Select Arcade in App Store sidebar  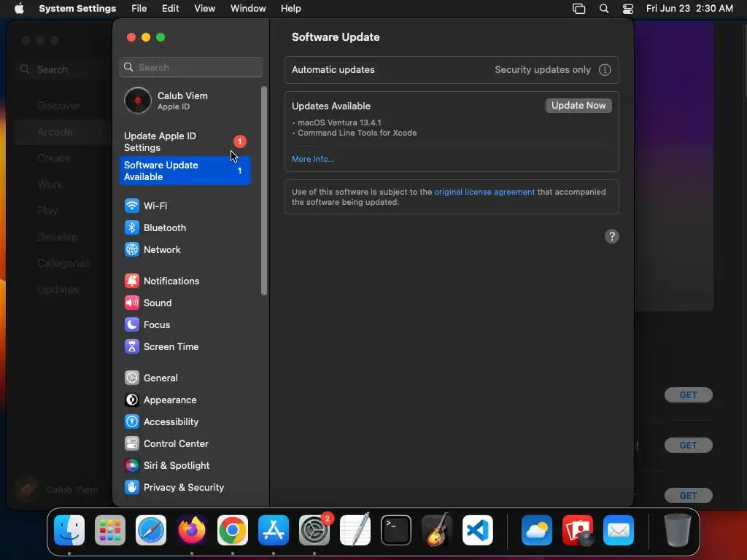click(x=63, y=132)
